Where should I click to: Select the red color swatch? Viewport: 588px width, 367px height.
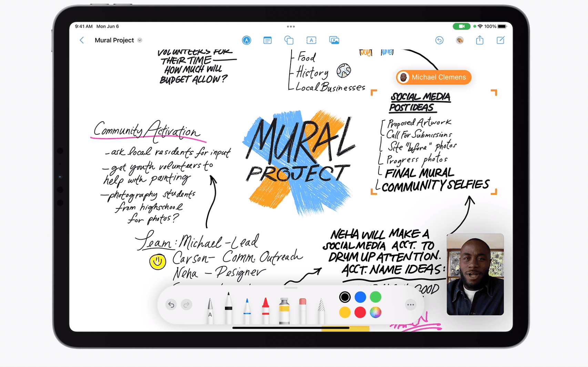coord(360,313)
